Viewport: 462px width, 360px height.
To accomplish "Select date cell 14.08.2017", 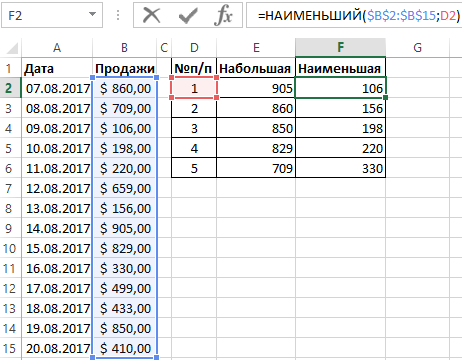I will (x=57, y=228).
